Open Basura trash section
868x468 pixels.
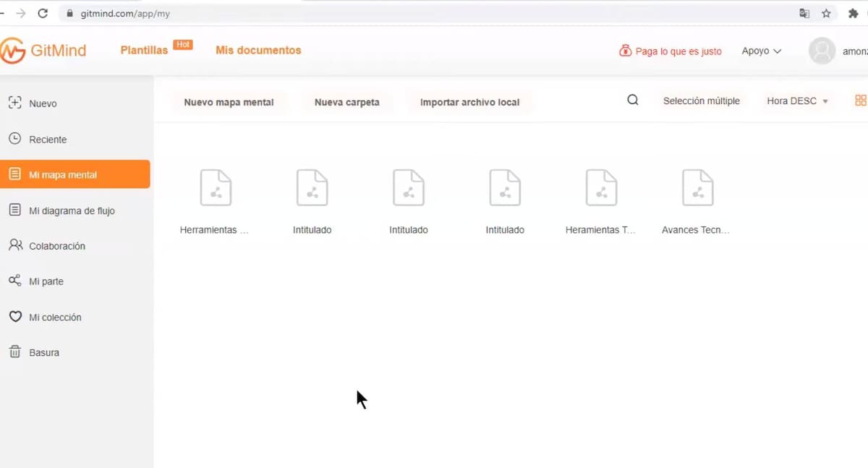pyautogui.click(x=43, y=352)
